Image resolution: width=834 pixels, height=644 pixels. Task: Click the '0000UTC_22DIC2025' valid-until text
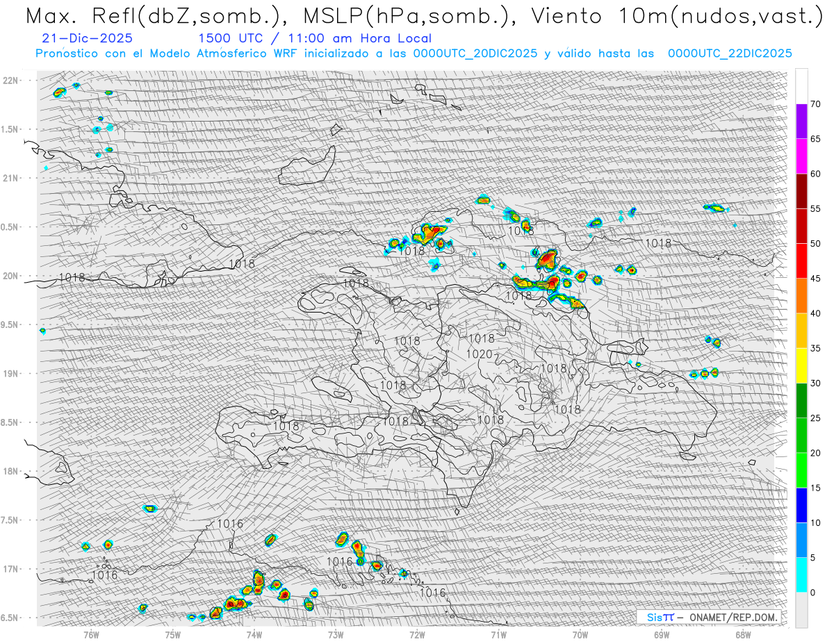coord(730,53)
